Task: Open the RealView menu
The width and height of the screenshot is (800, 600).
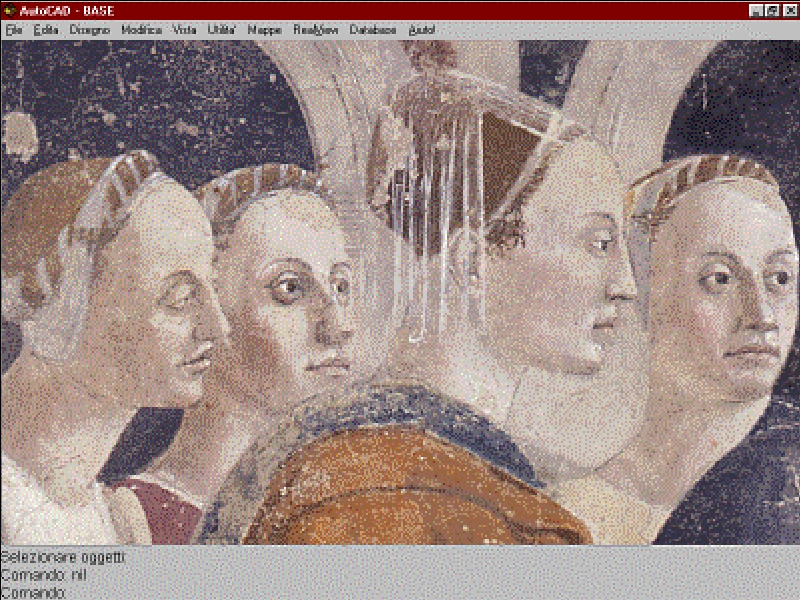Action: point(315,30)
